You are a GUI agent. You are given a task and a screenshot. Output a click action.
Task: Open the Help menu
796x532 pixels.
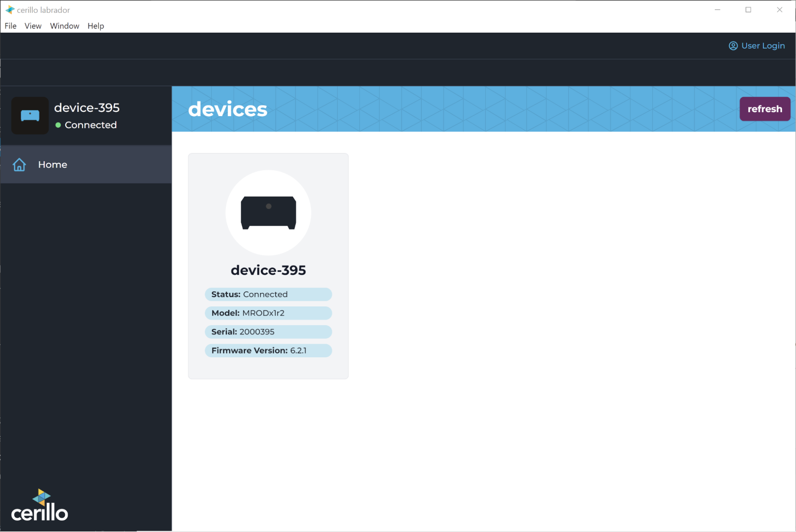coord(96,26)
